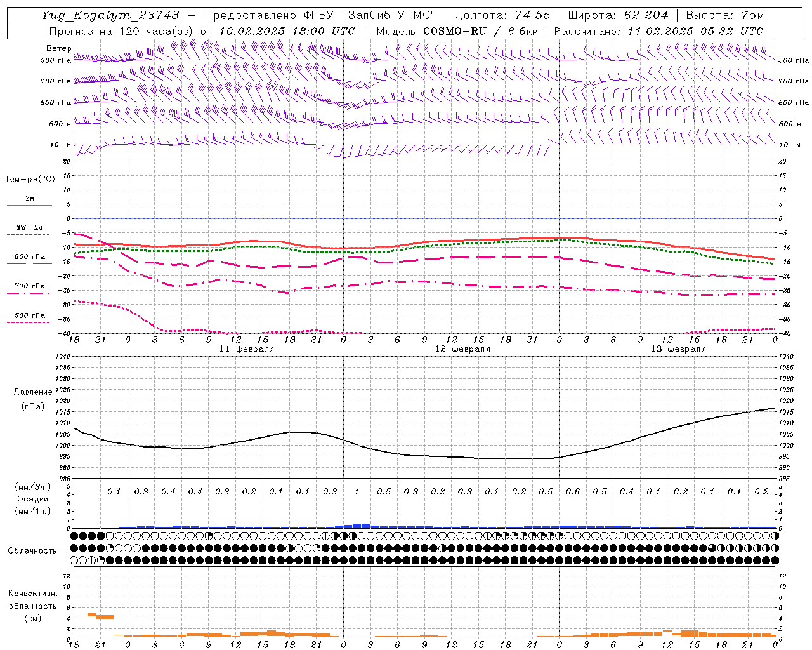Select the date label 11 февраля
This screenshot has width=812, height=650.
pyautogui.click(x=247, y=349)
